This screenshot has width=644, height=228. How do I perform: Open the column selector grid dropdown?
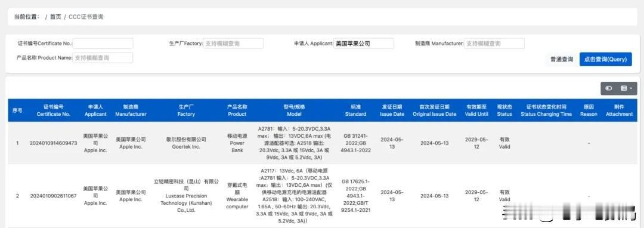tap(626, 88)
